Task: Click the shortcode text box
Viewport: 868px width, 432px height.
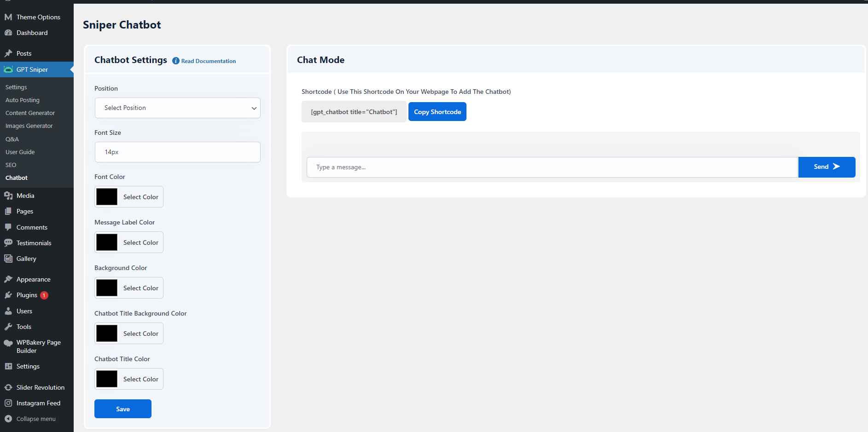Action: click(354, 112)
